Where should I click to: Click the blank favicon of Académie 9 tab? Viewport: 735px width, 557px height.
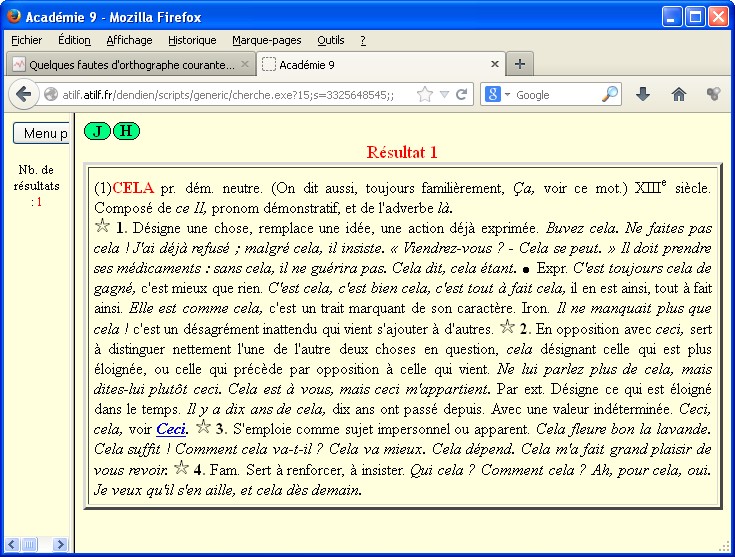[x=269, y=64]
